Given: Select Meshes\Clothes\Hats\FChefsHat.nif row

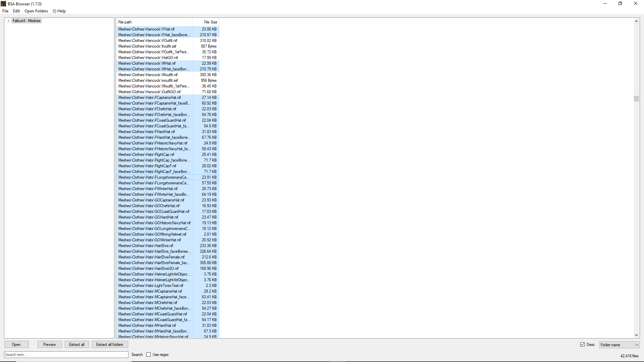Looking at the screenshot, I should point(168,109).
